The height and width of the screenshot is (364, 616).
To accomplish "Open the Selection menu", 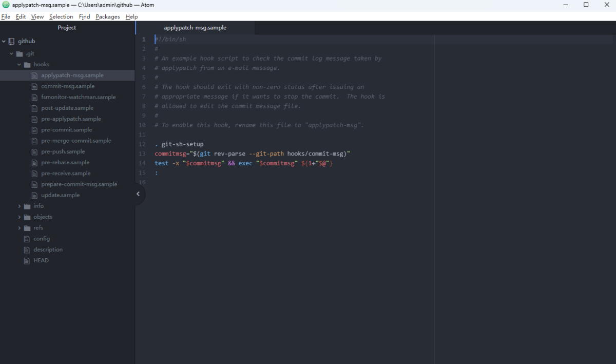I will pyautogui.click(x=61, y=16).
